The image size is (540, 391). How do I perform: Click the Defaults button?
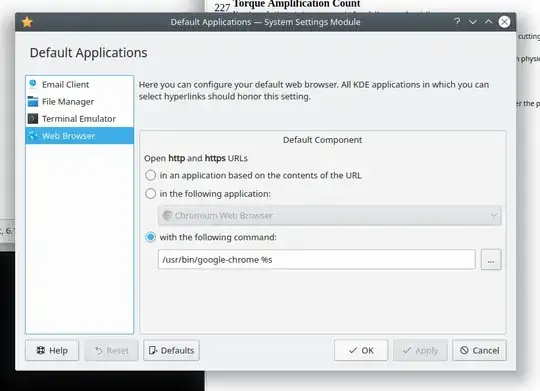pyautogui.click(x=172, y=350)
